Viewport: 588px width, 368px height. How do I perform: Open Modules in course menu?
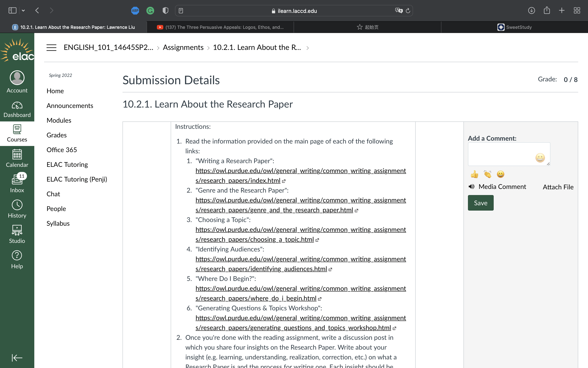59,120
